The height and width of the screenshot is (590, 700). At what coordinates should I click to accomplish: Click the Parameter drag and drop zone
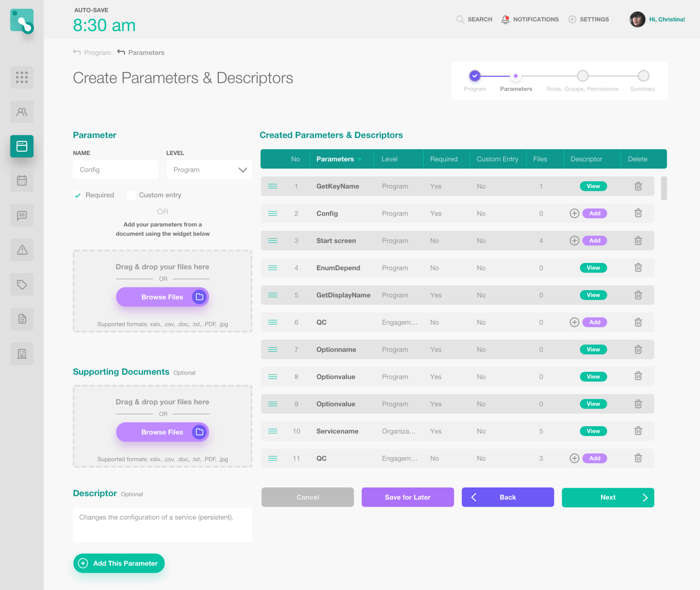tap(162, 291)
